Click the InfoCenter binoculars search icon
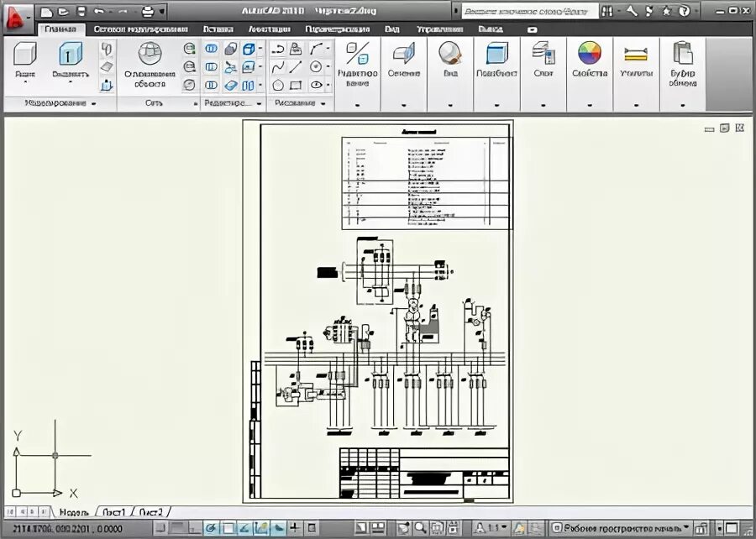 pyautogui.click(x=607, y=11)
